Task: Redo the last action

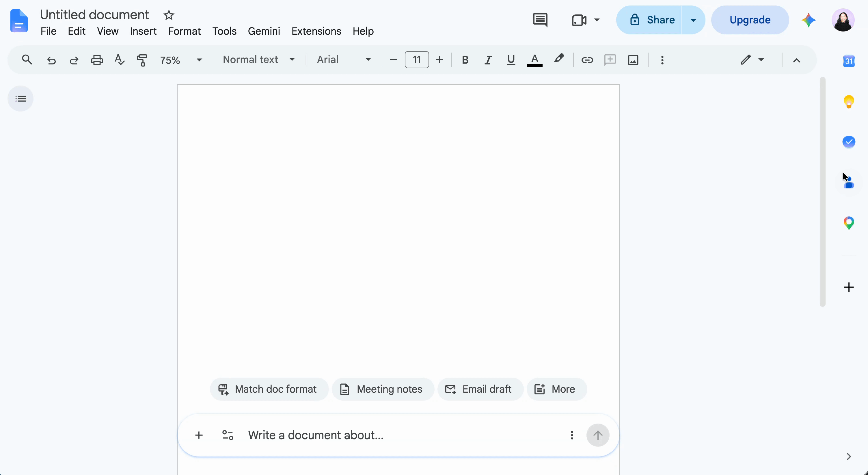Action: point(74,60)
